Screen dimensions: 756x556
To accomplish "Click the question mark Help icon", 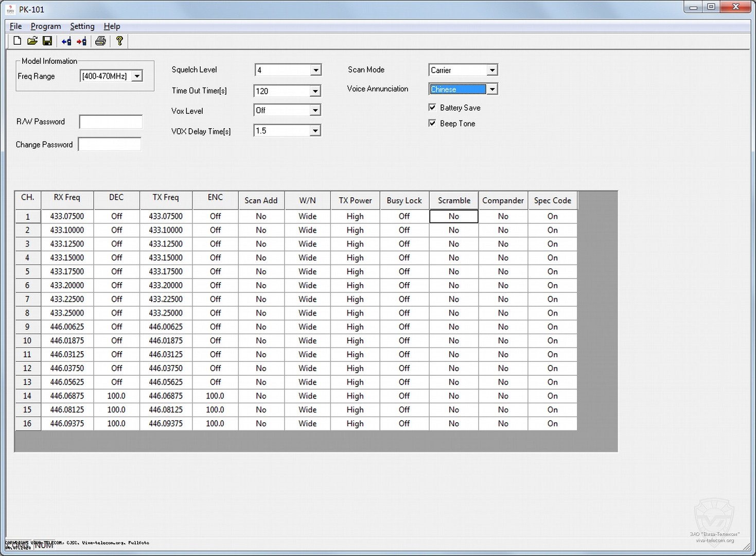I will [x=119, y=41].
